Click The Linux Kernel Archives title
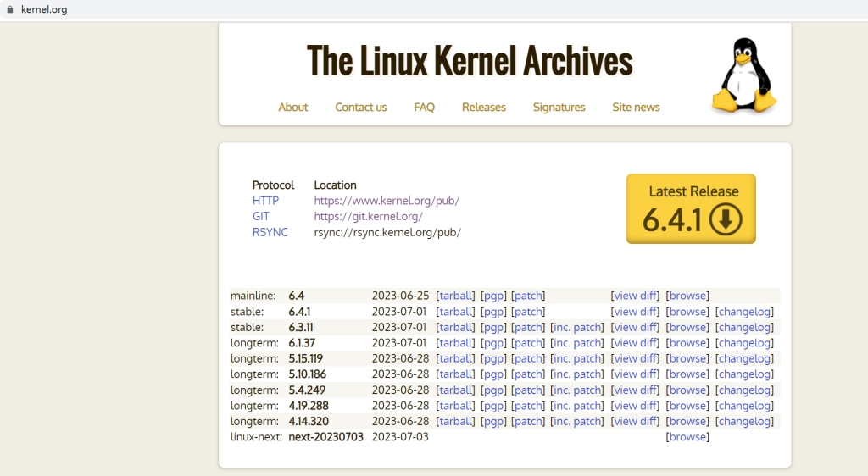The height and width of the screenshot is (476, 868). pos(470,60)
